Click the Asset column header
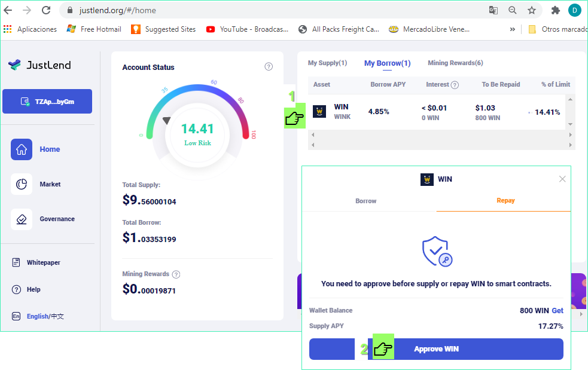Image resolution: width=588 pixels, height=370 pixels. tap(322, 84)
